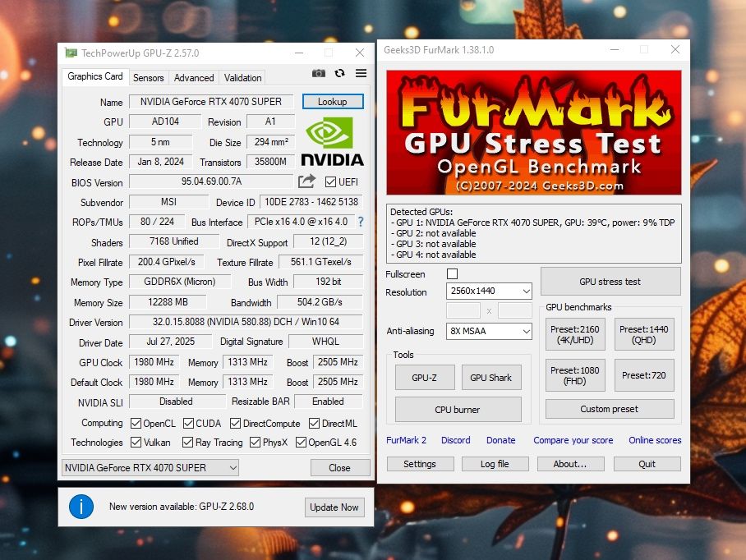Screen dimensions: 746x560
Task: Click the Boost clock value next to GPU Clock
Action: pyautogui.click(x=338, y=362)
